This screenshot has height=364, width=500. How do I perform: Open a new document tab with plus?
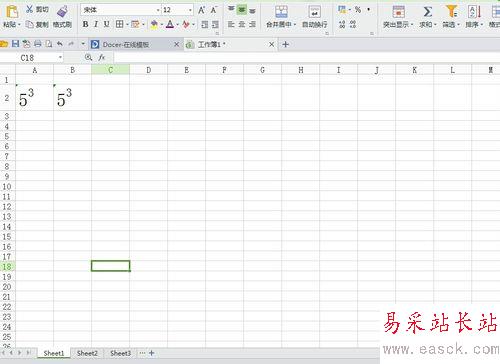[x=285, y=44]
